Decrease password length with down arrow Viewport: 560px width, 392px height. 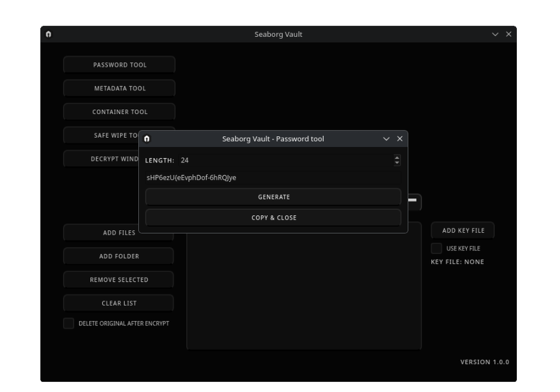point(397,163)
